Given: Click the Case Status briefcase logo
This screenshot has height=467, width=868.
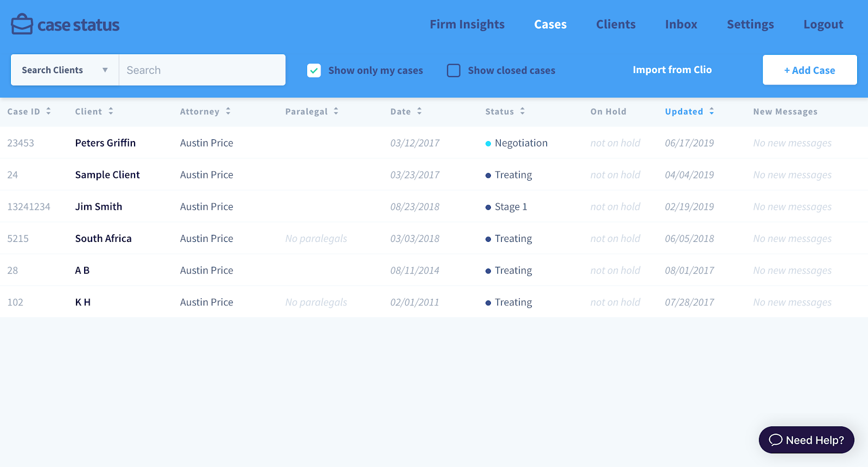Looking at the screenshot, I should (x=22, y=24).
